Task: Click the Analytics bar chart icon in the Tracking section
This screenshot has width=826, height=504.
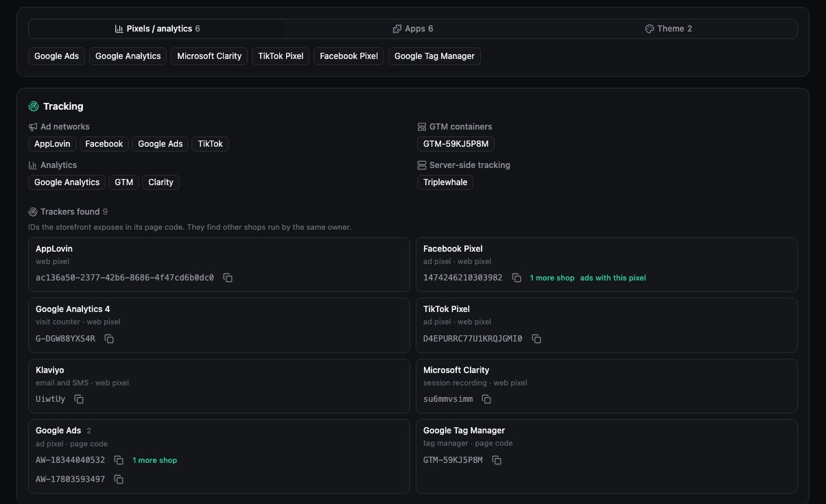Action: click(32, 165)
